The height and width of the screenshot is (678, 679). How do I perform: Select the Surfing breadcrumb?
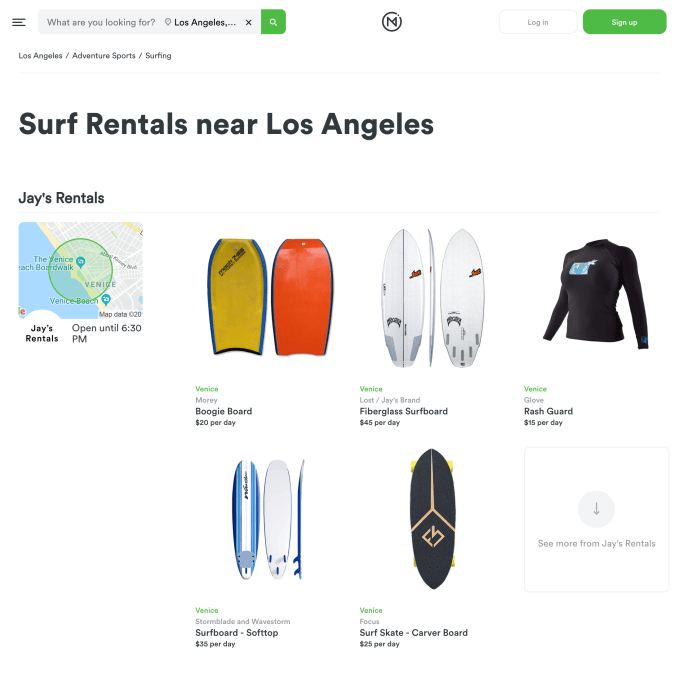click(158, 56)
